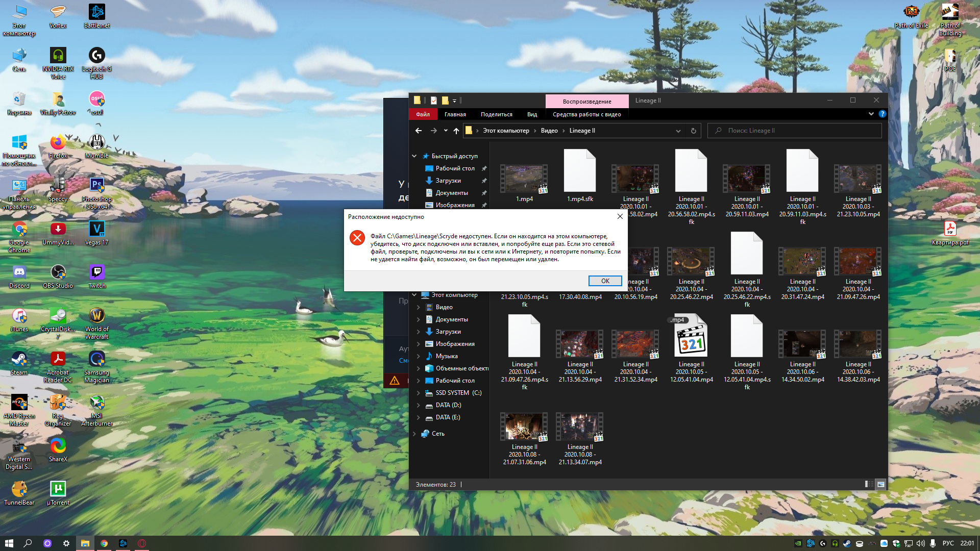
Task: Switch to the Вид ribbon tab
Action: (x=532, y=114)
